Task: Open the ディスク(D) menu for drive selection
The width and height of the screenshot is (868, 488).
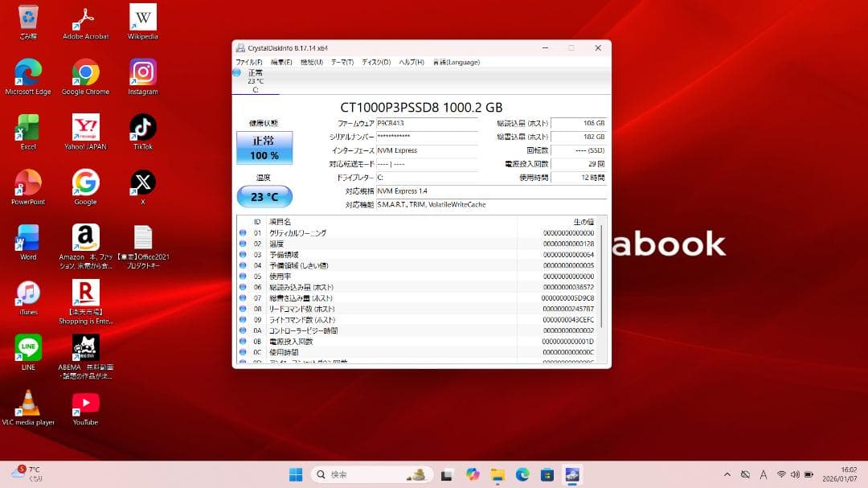Action: pyautogui.click(x=372, y=62)
